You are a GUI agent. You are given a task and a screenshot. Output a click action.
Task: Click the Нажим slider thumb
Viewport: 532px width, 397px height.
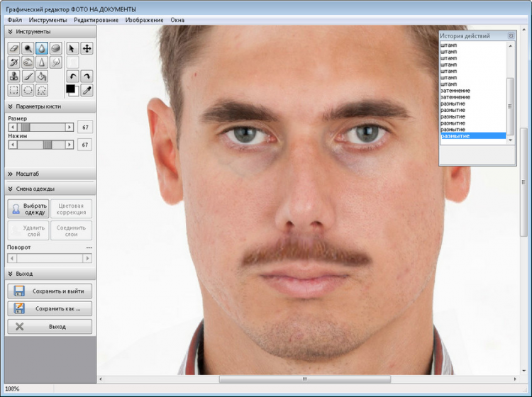[48, 145]
